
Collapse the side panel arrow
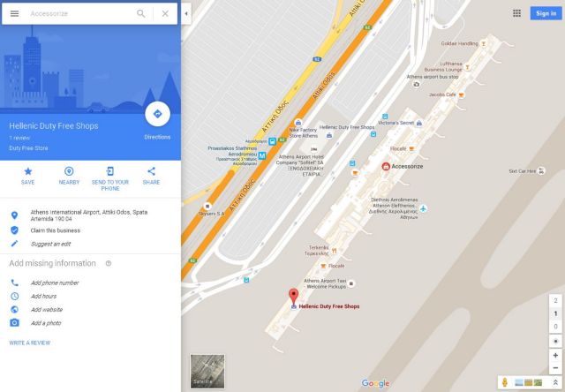tap(186, 14)
